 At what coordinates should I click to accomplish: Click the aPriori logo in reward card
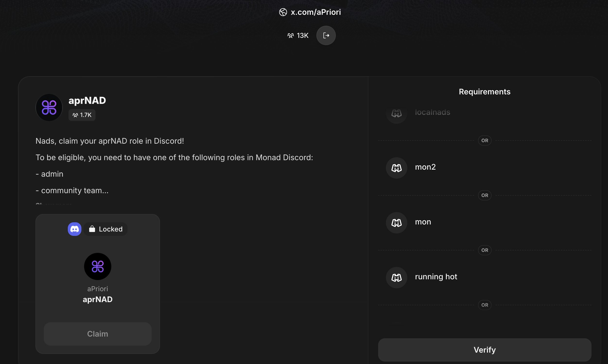click(x=97, y=266)
